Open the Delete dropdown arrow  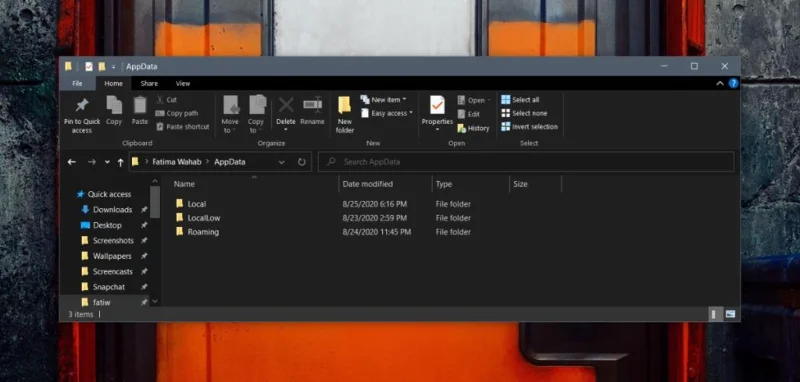(x=286, y=130)
